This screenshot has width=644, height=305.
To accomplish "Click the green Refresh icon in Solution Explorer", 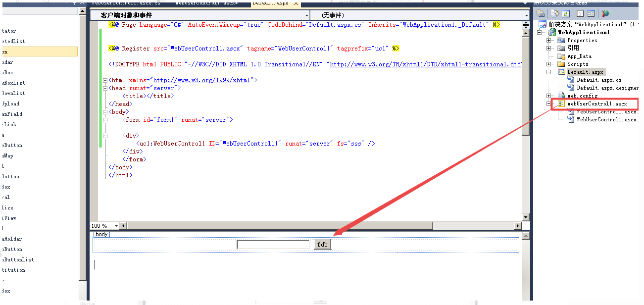I will pyautogui.click(x=565, y=14).
